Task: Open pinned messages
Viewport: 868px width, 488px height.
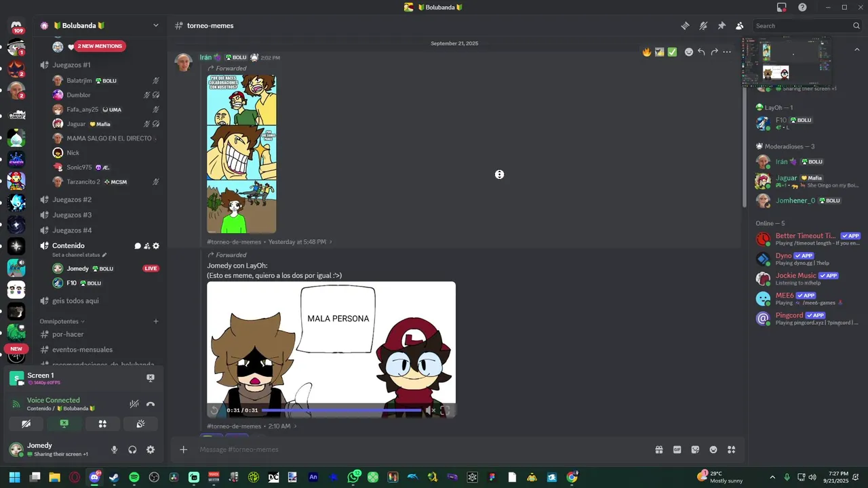Action: coord(722,26)
